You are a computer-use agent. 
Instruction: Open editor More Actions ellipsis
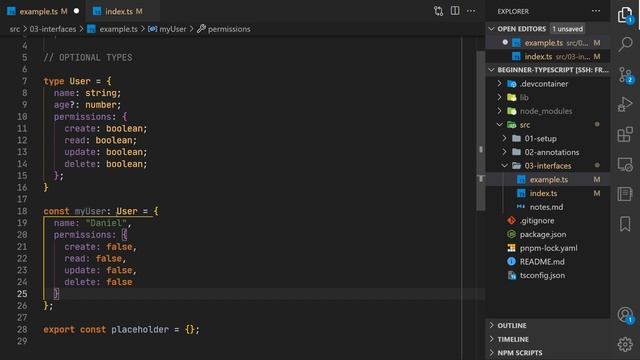click(471, 11)
